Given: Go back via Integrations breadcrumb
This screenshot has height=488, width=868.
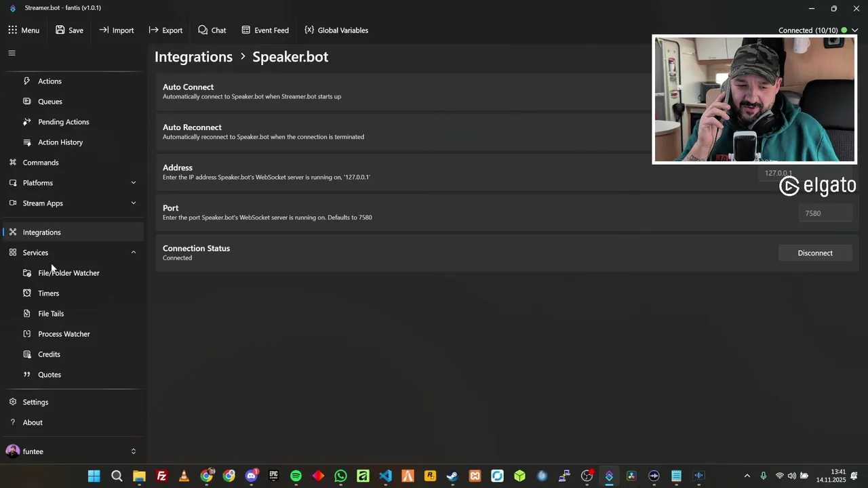Looking at the screenshot, I should point(193,57).
